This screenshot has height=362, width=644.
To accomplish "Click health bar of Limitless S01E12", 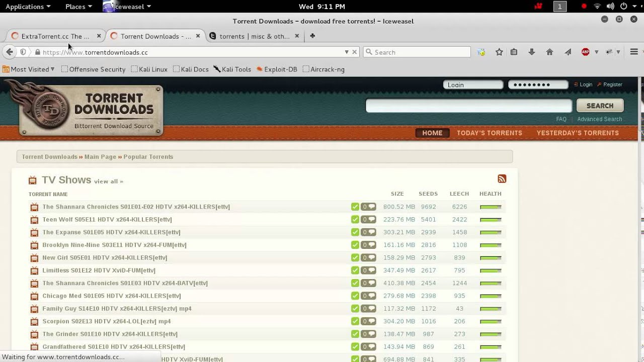I will (x=491, y=270).
